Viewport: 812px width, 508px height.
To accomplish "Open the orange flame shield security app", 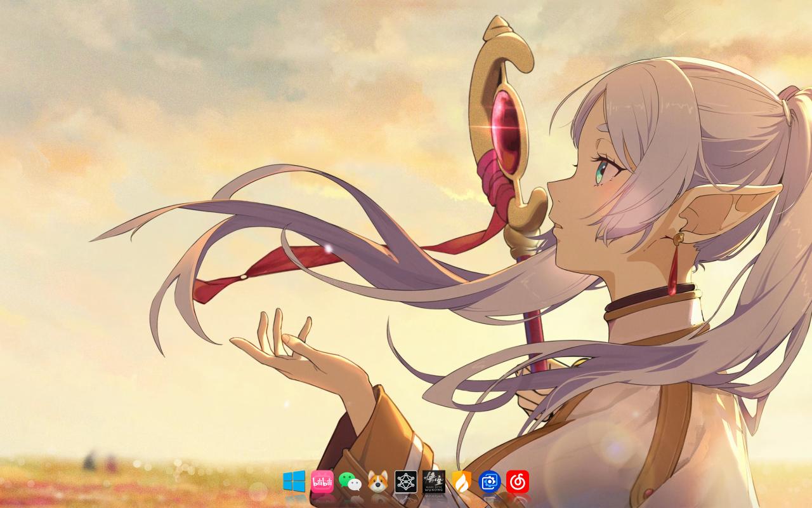I will (462, 481).
